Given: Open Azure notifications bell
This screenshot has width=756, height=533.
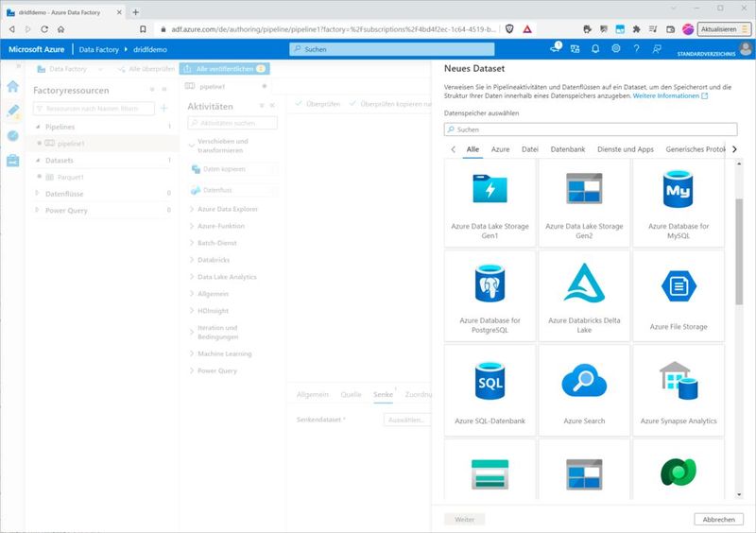Looking at the screenshot, I should pos(595,49).
